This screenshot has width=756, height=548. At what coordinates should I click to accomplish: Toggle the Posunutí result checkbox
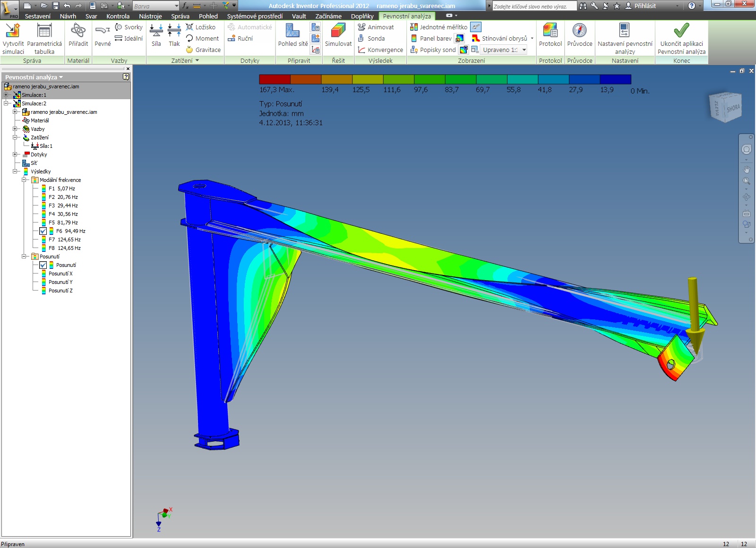click(43, 265)
